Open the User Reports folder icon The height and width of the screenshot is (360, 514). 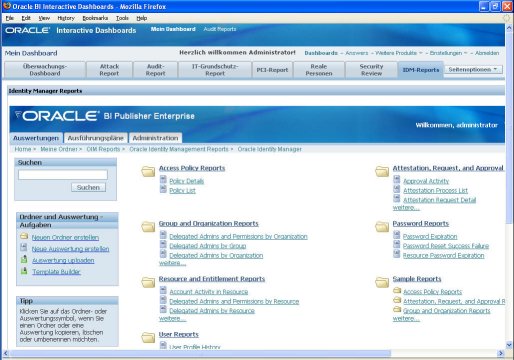(x=148, y=337)
